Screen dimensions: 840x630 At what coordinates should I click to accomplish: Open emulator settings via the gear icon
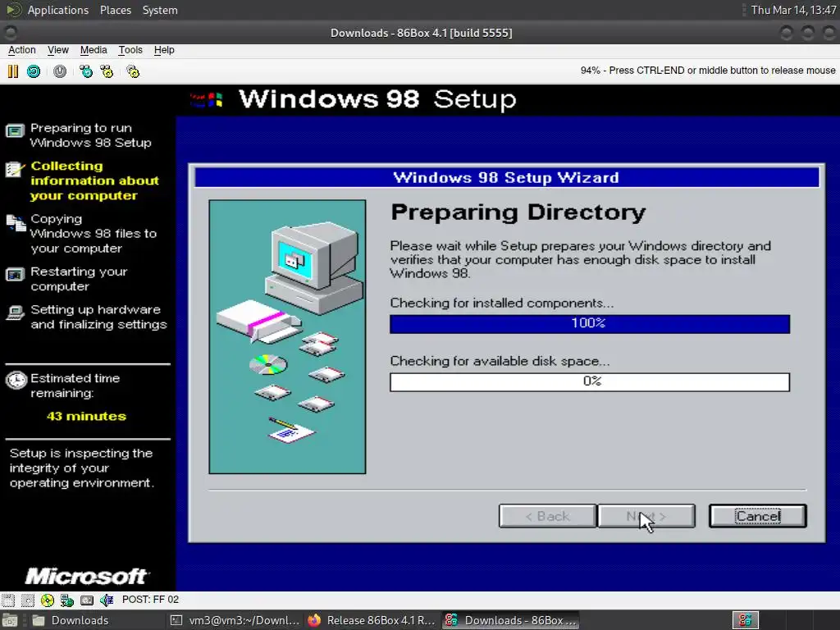point(133,71)
